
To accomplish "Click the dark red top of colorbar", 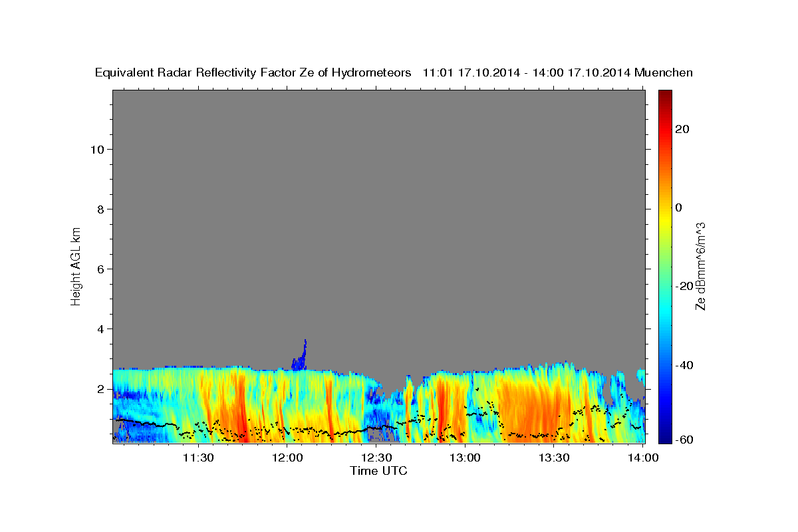I will click(664, 96).
